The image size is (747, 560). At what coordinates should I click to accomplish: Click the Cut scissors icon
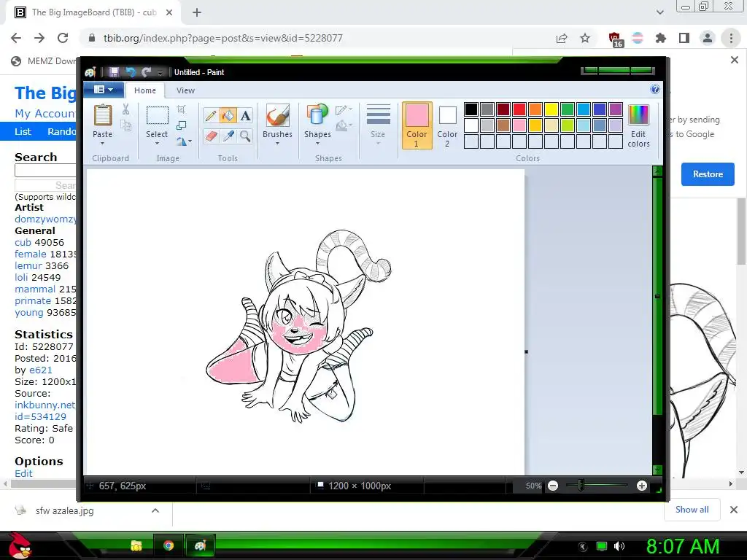[125, 109]
